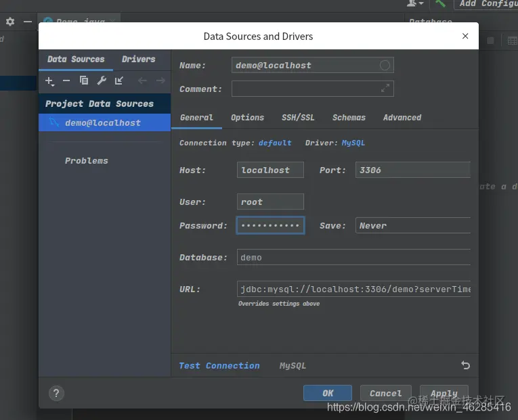Select the General tab
Image resolution: width=518 pixels, height=420 pixels.
click(196, 118)
